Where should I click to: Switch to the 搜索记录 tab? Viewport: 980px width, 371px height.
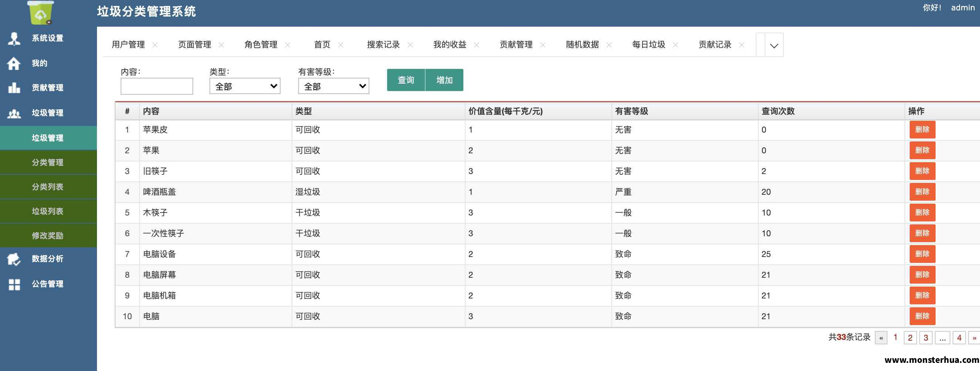(383, 45)
